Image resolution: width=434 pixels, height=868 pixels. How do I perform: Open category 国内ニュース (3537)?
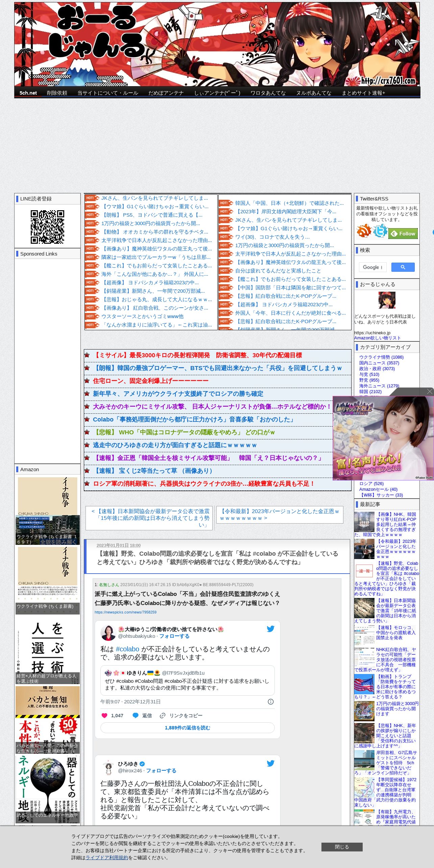tap(379, 363)
